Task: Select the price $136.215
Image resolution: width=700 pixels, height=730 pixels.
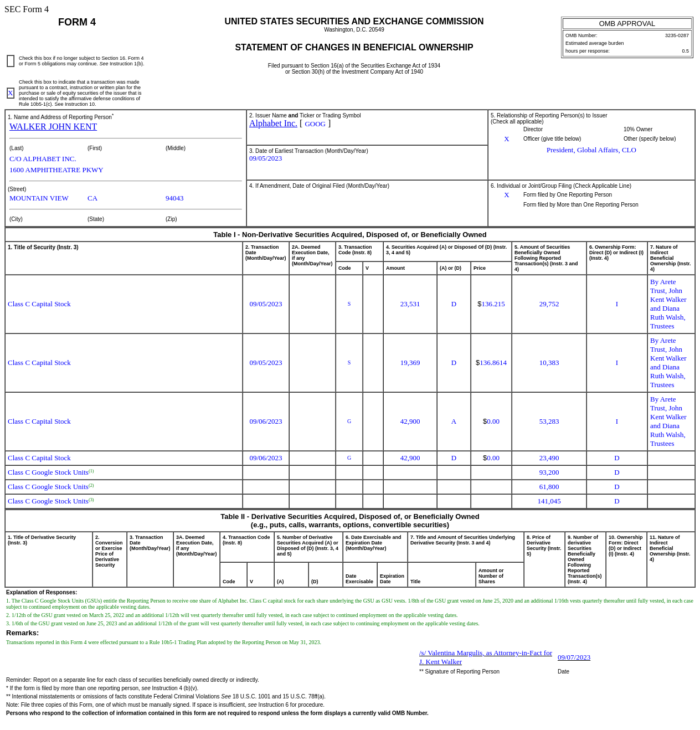Action: pyautogui.click(x=491, y=304)
